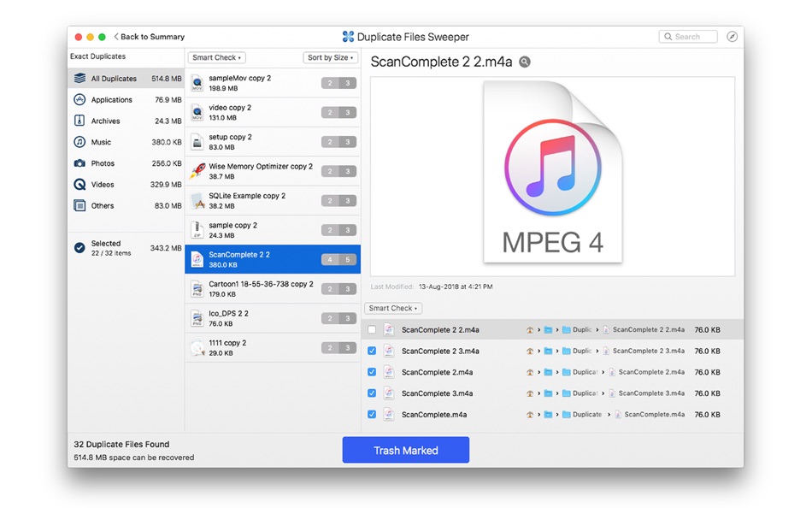
Task: Uncheck the ScanComplete 3.m4a checkbox
Action: 372,393
